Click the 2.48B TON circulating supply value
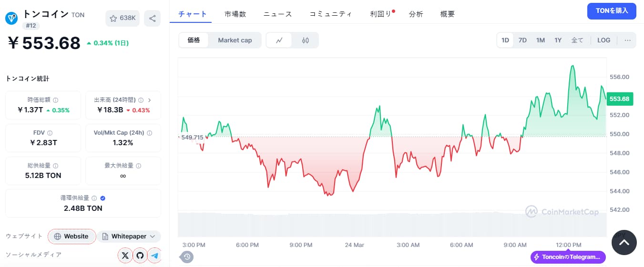Screen dimensions: 644x267 [x=83, y=208]
